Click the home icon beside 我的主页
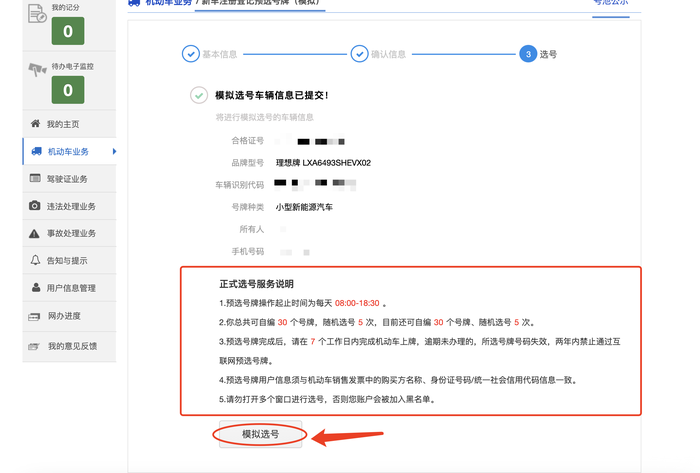The image size is (700, 473). click(x=36, y=124)
